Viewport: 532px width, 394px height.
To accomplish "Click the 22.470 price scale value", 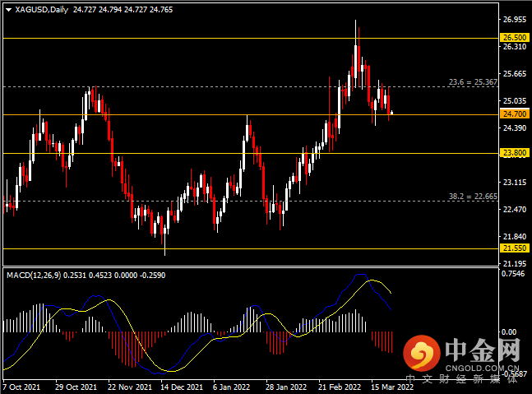I will pyautogui.click(x=515, y=210).
